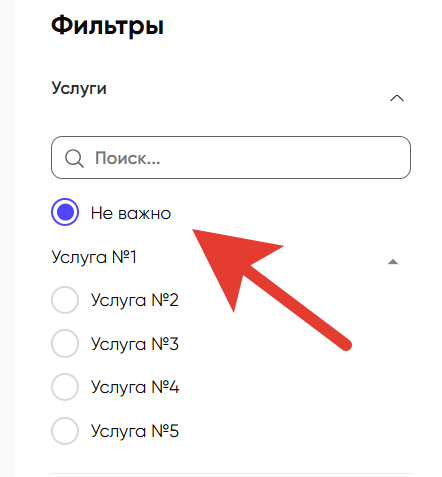
Task: Select the Услуга №2 radio button
Action: coord(65,300)
